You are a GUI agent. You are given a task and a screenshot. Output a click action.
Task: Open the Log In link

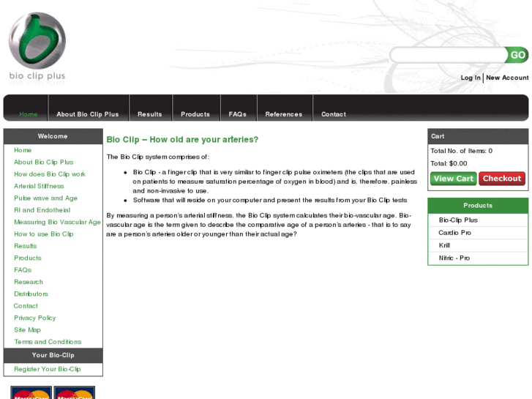click(x=471, y=78)
